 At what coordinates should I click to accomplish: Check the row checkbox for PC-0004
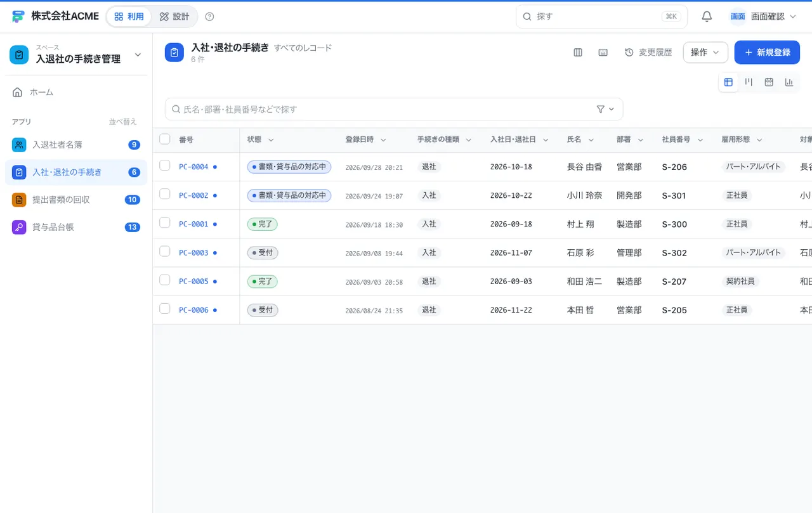point(165,166)
